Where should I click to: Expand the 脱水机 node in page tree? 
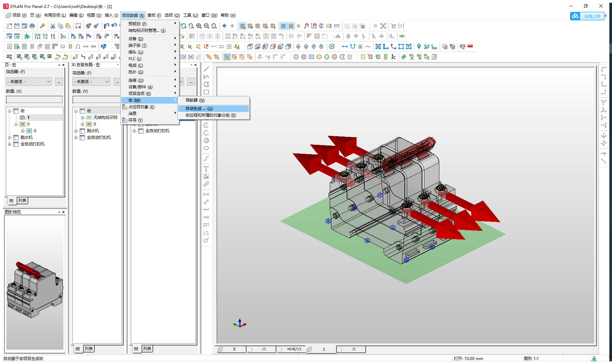10,137
